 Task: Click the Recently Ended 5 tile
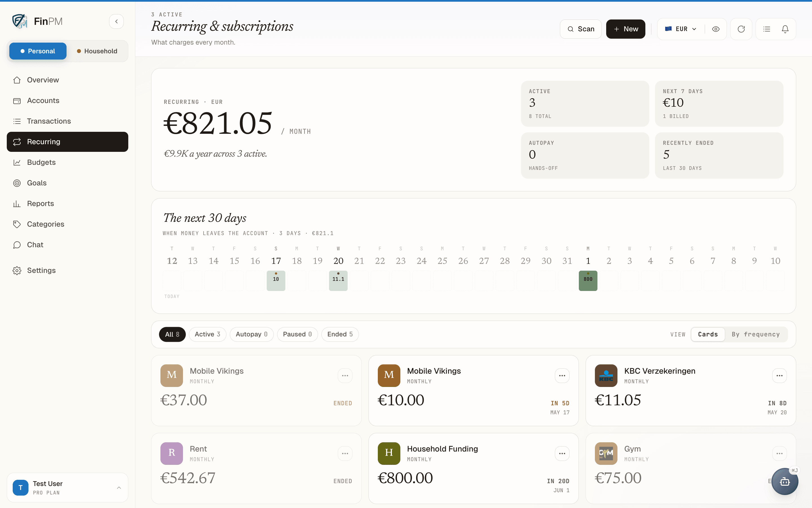tap(719, 155)
